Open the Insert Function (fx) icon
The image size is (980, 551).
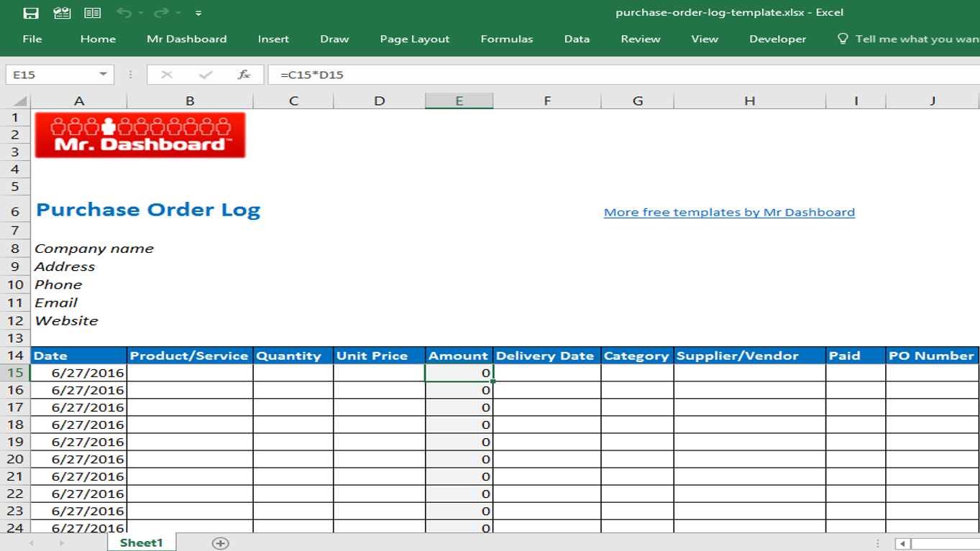(x=244, y=73)
